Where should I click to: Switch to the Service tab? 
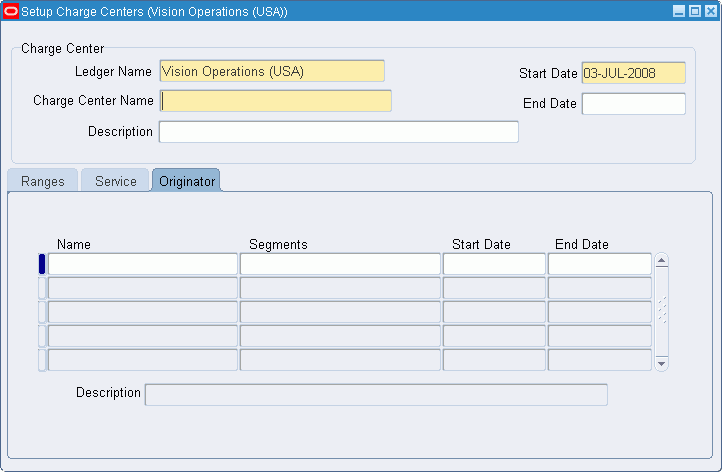tap(116, 181)
